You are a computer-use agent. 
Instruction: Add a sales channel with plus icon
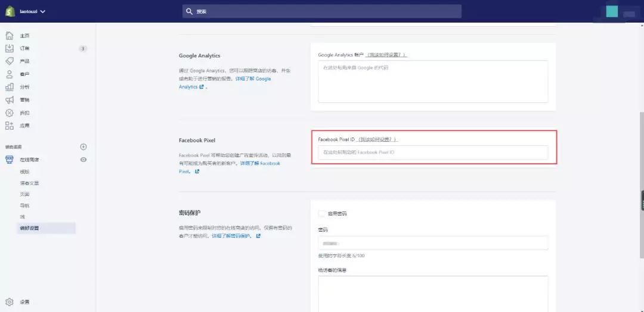83,147
